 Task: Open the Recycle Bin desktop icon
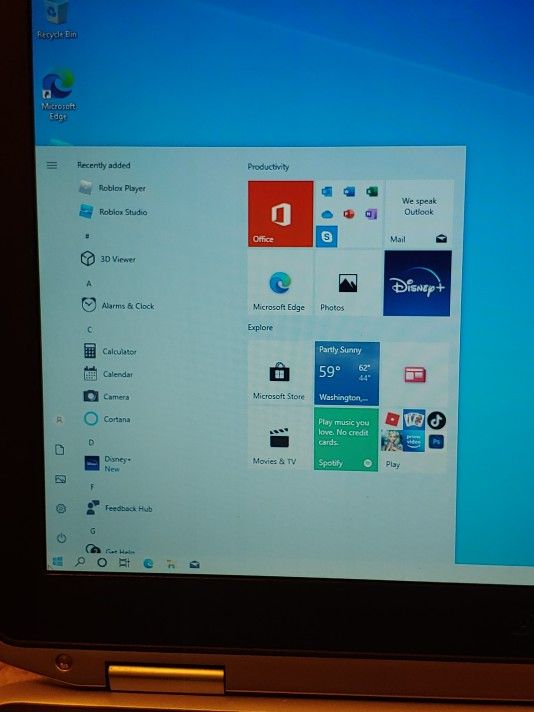click(x=57, y=19)
